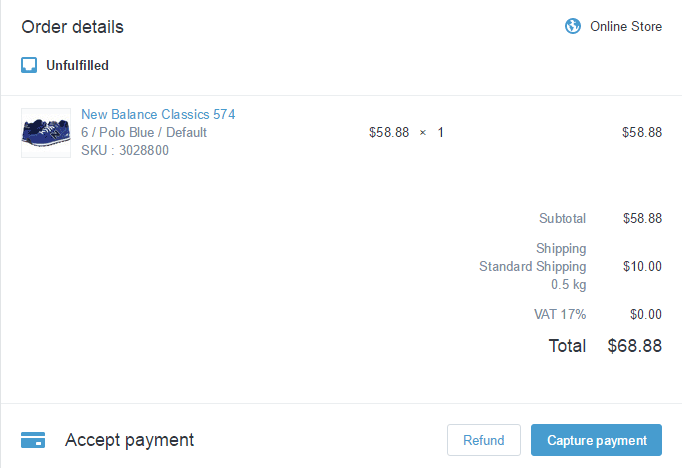Image resolution: width=682 pixels, height=468 pixels.
Task: Click the Standard Shipping label
Action: tap(533, 266)
